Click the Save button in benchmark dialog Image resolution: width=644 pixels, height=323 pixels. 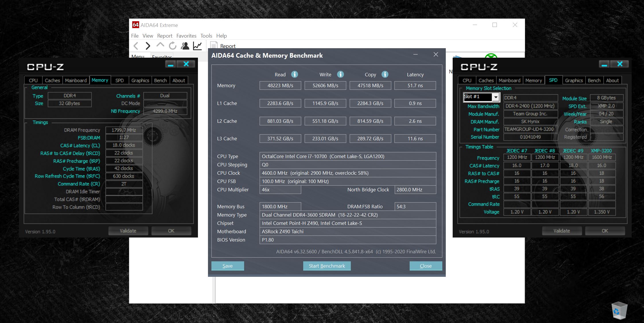(228, 266)
